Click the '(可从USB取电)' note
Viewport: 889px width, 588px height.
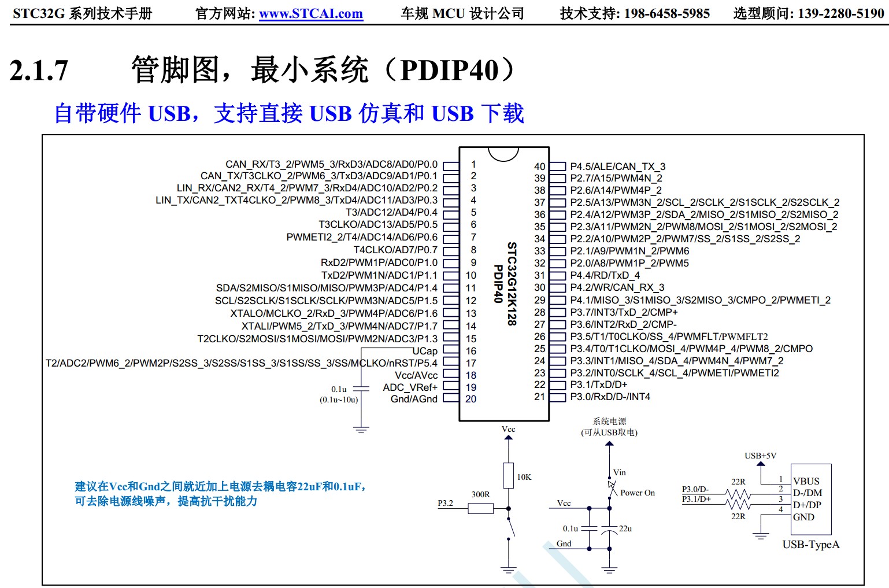[609, 432]
